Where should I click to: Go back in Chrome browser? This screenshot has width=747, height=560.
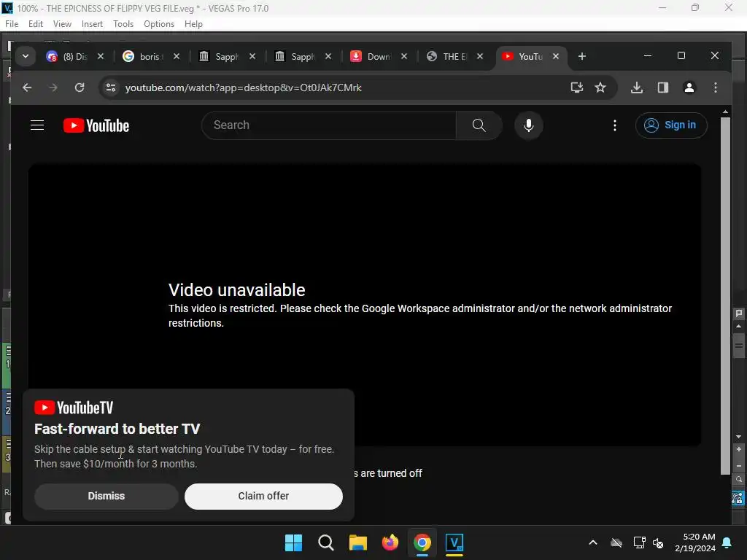coord(27,87)
